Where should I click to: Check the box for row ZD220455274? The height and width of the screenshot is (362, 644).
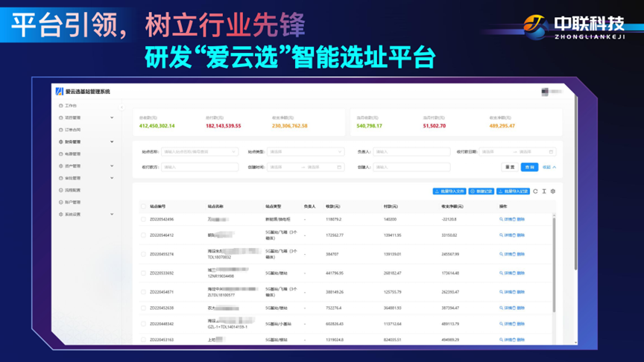[143, 254]
